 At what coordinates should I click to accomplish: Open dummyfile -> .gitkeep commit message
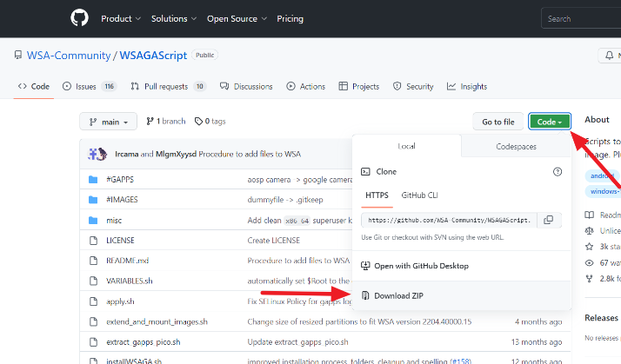(285, 200)
